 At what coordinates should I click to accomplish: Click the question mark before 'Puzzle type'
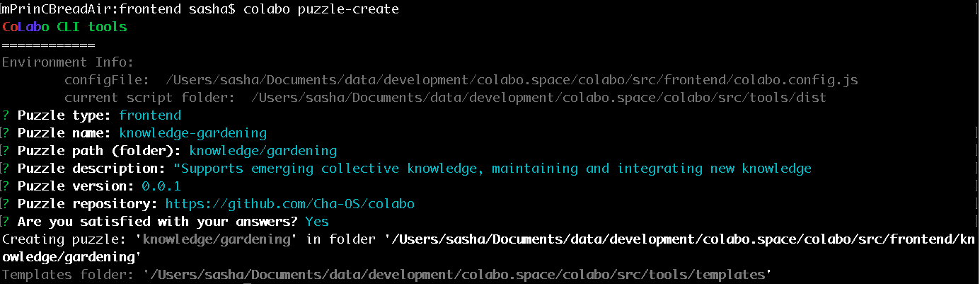pyautogui.click(x=6, y=115)
